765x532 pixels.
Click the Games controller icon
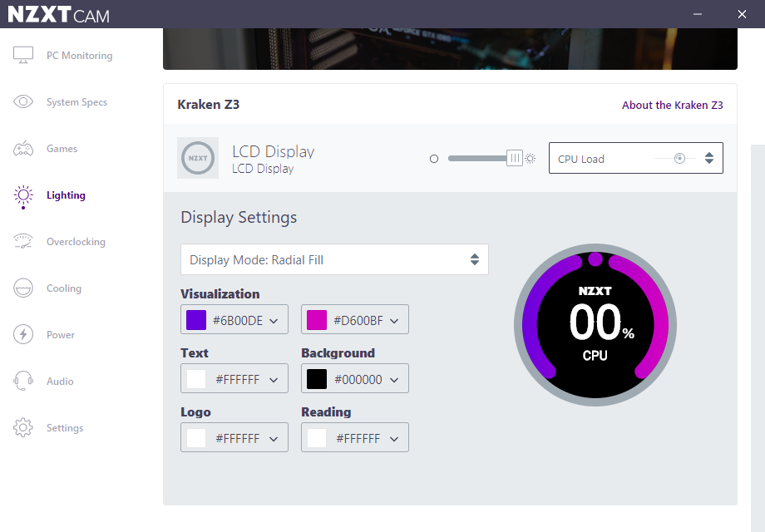tap(23, 148)
